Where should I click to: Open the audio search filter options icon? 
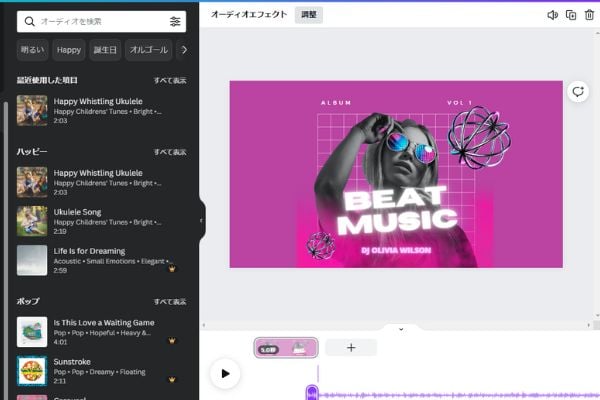pos(175,21)
